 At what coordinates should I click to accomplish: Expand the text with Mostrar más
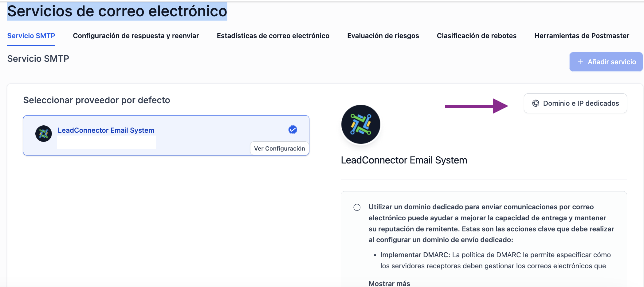(389, 283)
